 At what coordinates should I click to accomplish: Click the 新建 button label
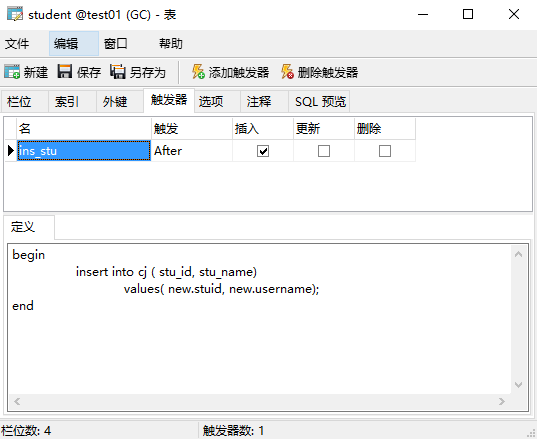point(36,72)
